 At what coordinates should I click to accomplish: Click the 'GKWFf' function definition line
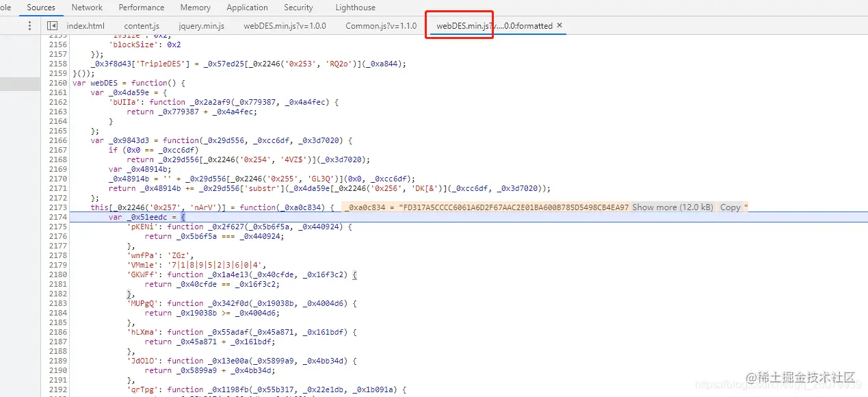[x=242, y=274]
